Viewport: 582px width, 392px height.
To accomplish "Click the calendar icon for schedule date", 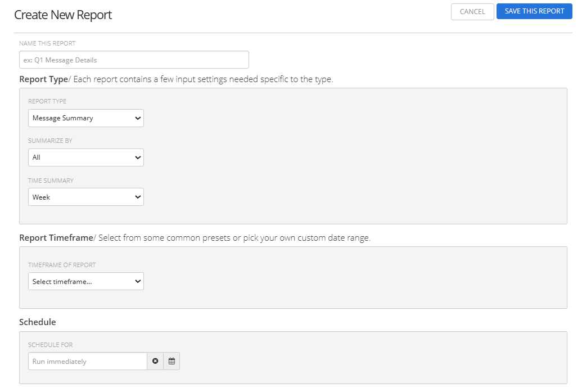I will (172, 361).
